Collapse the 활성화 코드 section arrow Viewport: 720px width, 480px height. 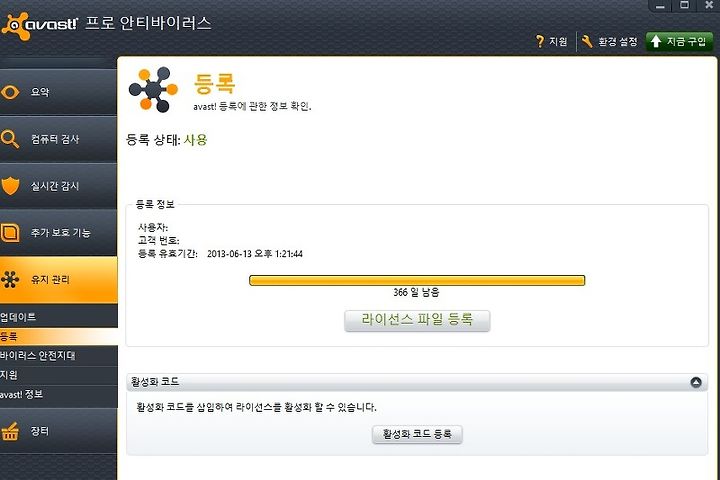click(696, 382)
